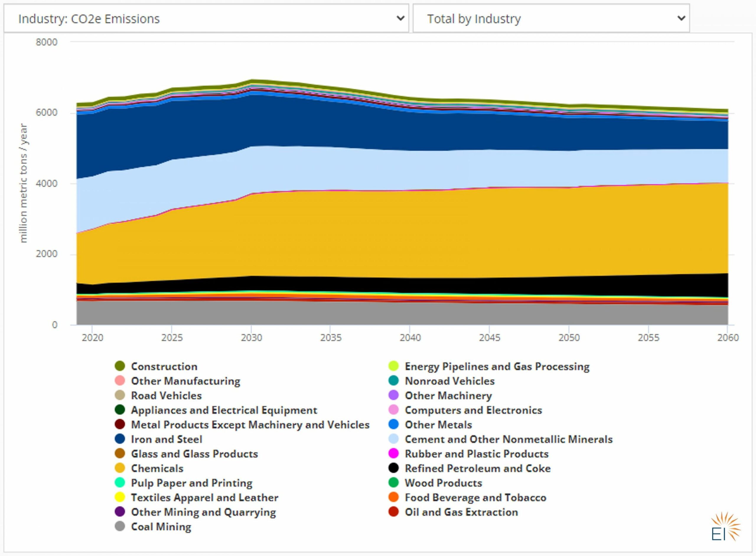Click the Textiles Apparel and Leather entry

coord(204,498)
